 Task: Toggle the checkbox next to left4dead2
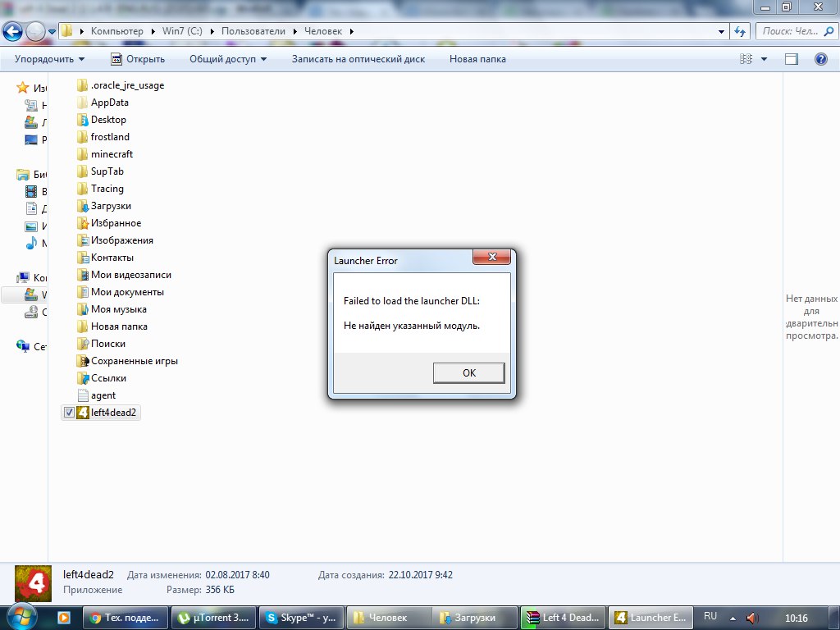69,413
